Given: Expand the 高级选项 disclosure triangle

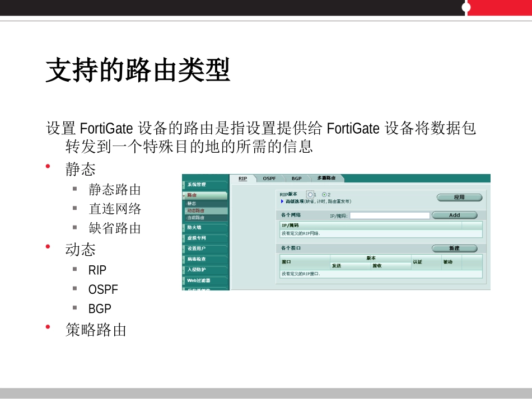Looking at the screenshot, I should [282, 201].
